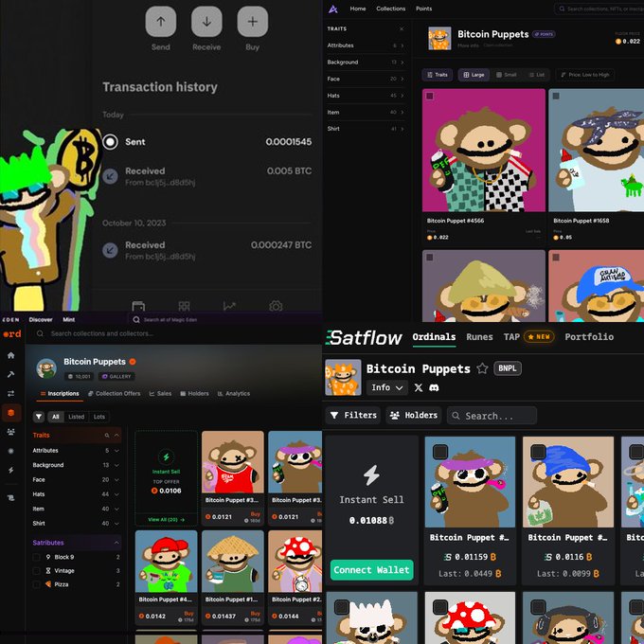Image resolution: width=644 pixels, height=644 pixels.
Task: Click the people group icon in Ord sidebar
Action: [11, 432]
